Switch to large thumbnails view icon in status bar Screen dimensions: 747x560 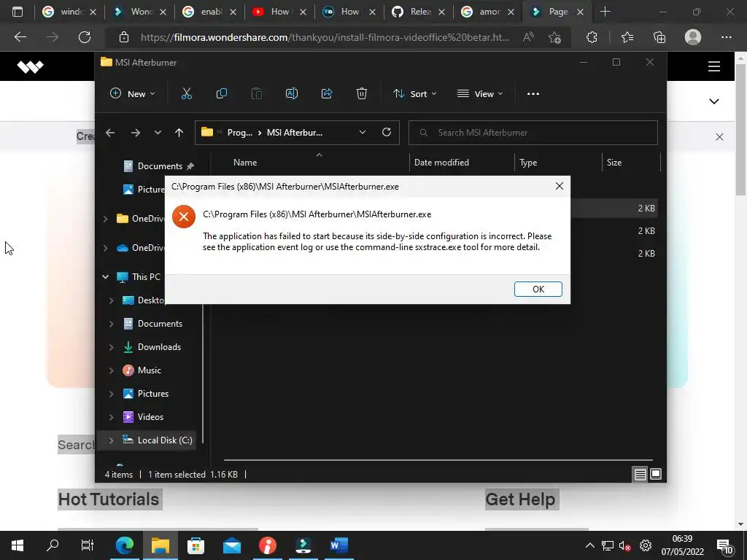[656, 474]
